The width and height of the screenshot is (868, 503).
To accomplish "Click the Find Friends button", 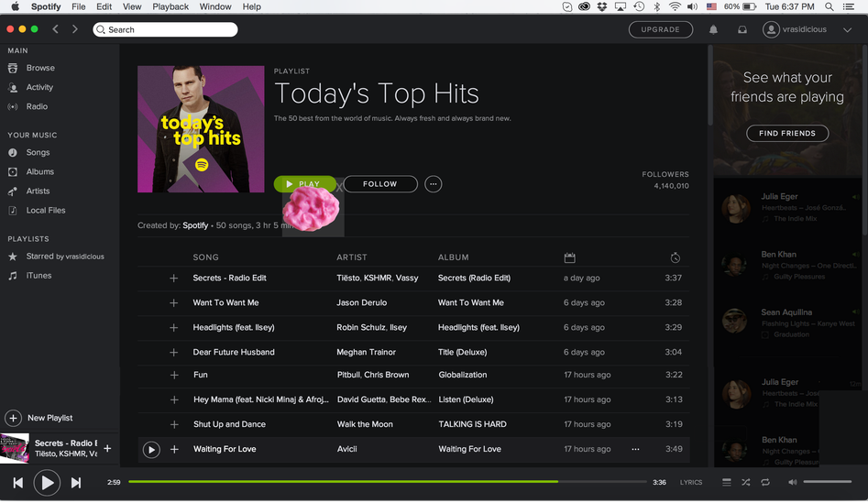I will pyautogui.click(x=787, y=134).
